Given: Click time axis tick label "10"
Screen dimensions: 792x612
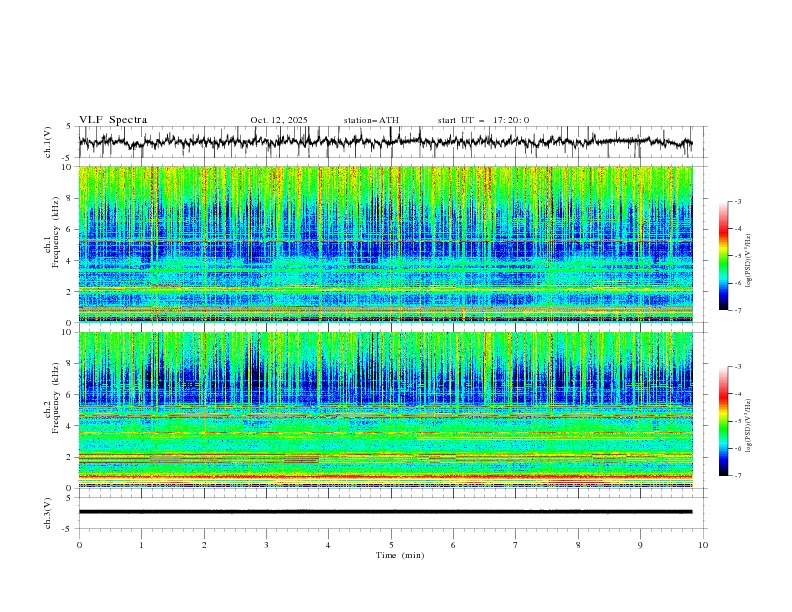Looking at the screenshot, I should (703, 545).
